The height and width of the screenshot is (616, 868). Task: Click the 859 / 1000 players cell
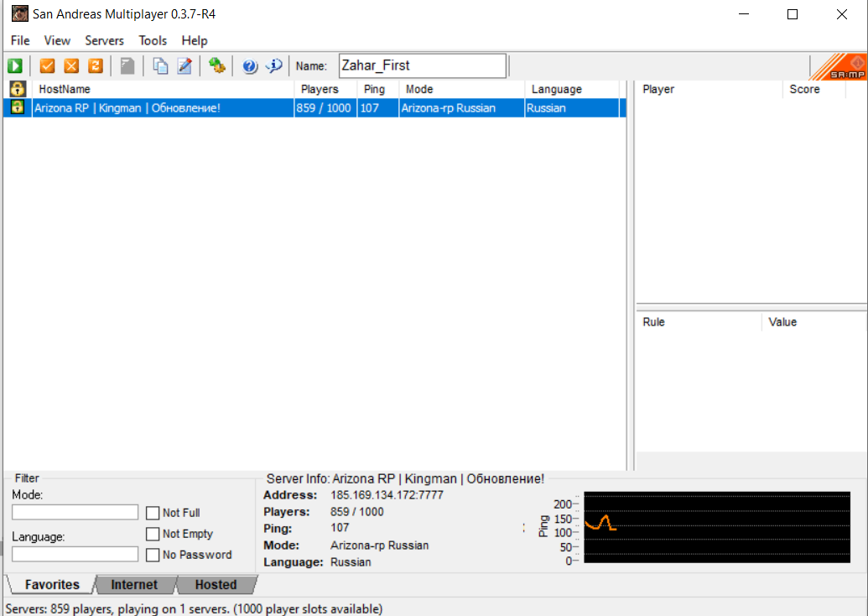point(324,108)
